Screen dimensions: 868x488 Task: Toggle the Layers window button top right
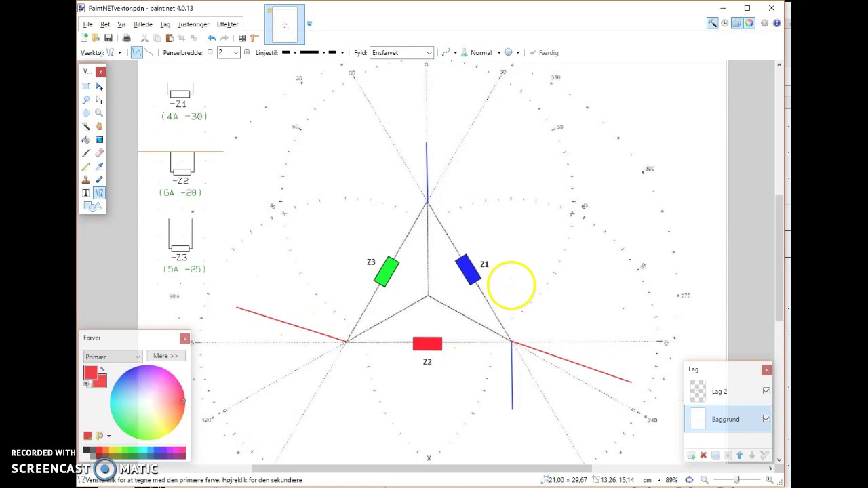736,23
